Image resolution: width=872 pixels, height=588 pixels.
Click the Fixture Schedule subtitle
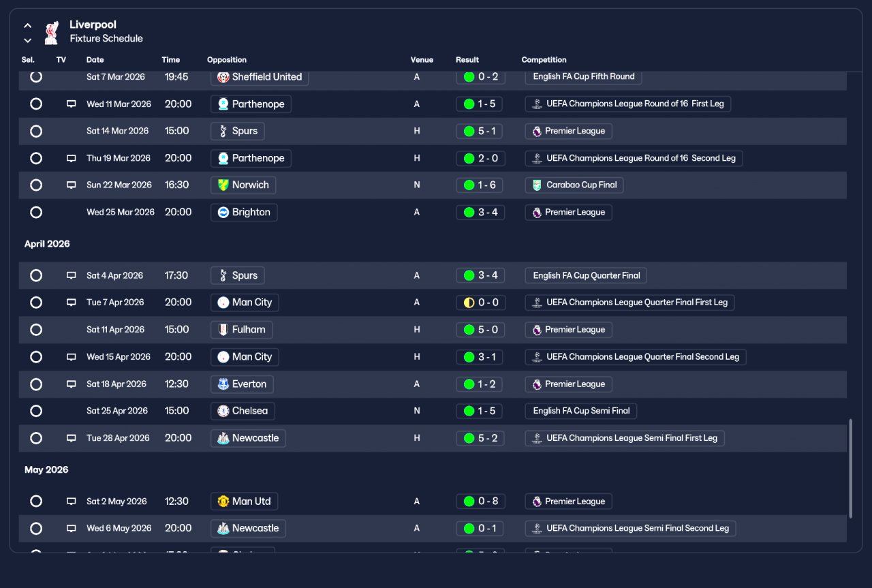pyautogui.click(x=106, y=39)
